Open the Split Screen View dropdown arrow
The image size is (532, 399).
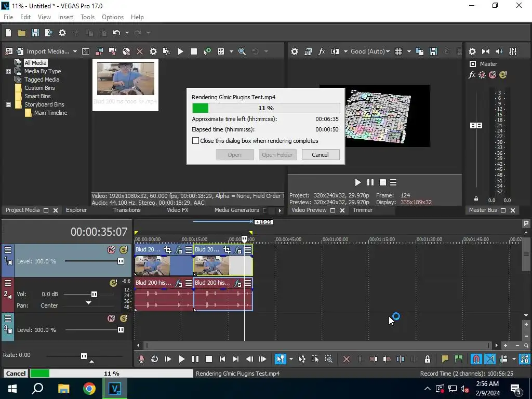pyautogui.click(x=345, y=51)
